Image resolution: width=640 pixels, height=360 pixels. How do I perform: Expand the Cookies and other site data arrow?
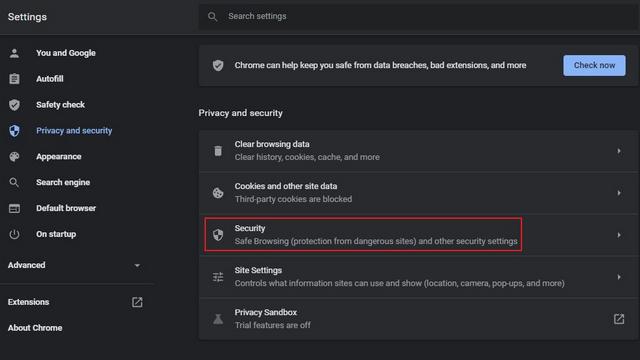[619, 193]
